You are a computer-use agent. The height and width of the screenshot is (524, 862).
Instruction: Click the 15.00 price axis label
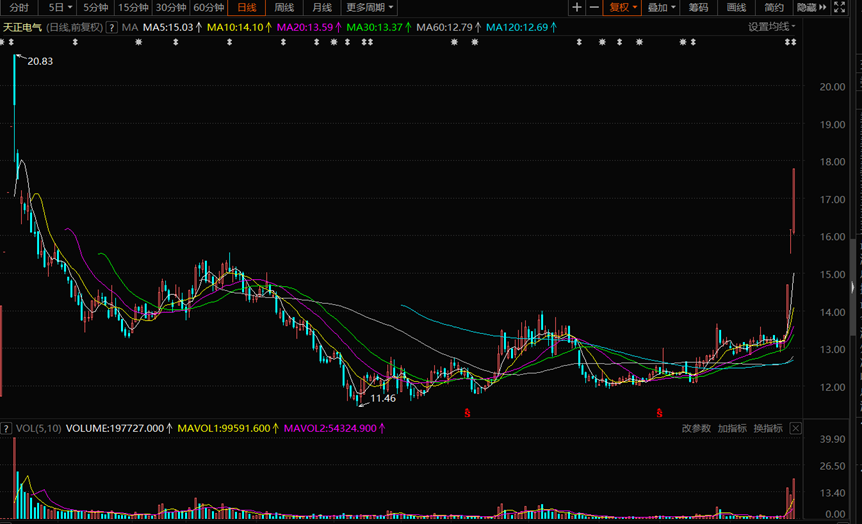pyautogui.click(x=832, y=274)
